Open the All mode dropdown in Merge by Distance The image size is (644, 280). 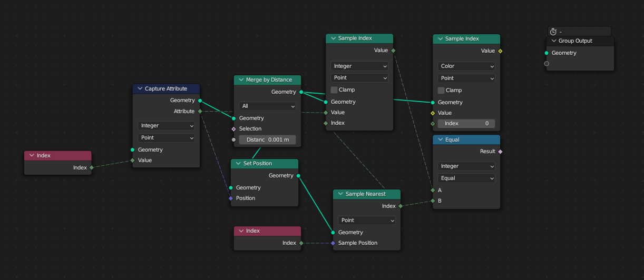(267, 106)
